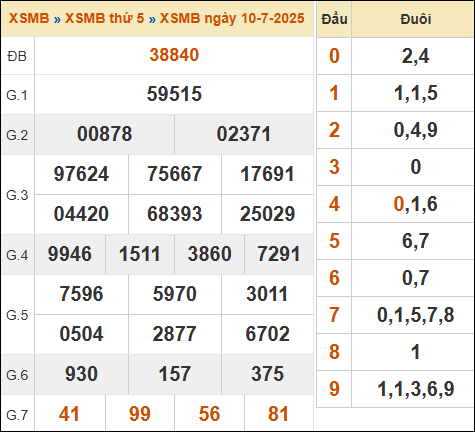Click tail values 1,1,3,6,9 for head 9
Viewport: 475px width, 432px height.
pyautogui.click(x=415, y=389)
